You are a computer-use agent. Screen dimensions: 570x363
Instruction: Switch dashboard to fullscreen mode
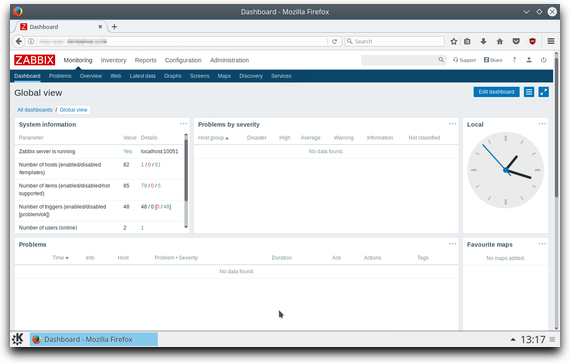(x=543, y=92)
